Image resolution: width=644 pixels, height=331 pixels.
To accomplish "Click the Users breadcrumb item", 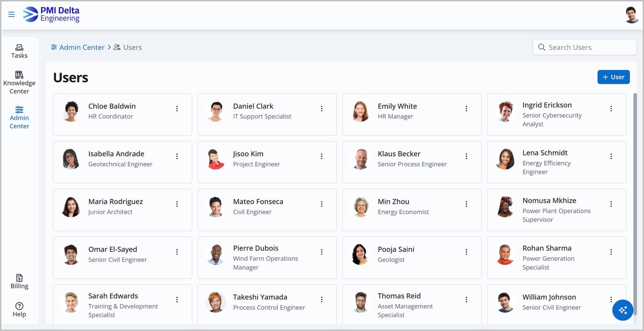I will click(x=128, y=47).
